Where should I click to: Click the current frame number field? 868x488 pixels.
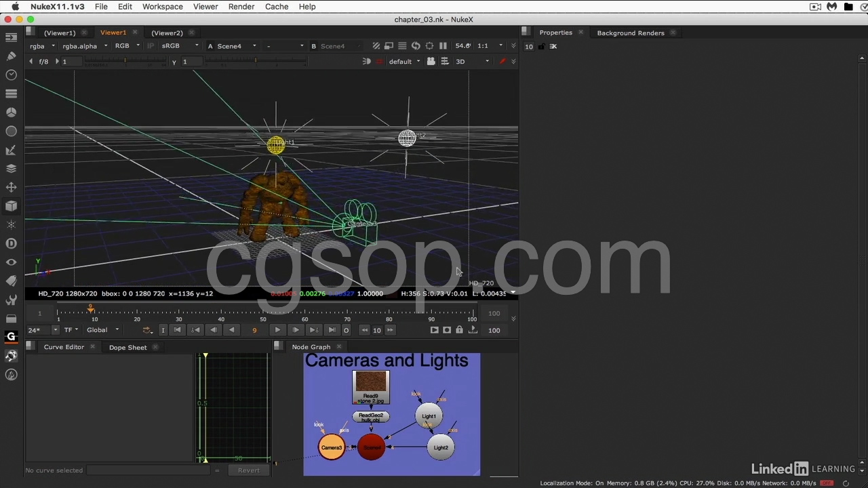point(254,330)
